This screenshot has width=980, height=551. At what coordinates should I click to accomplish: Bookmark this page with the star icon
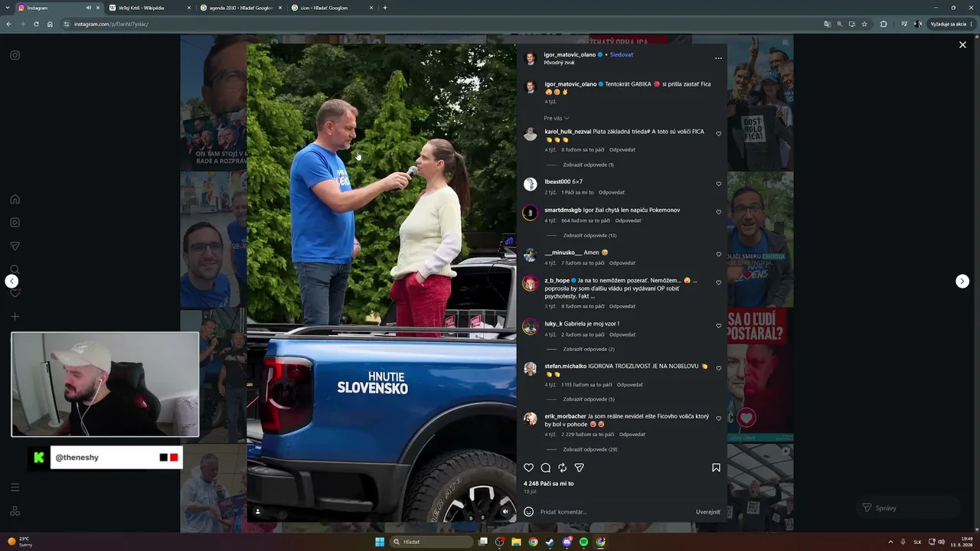click(x=864, y=24)
